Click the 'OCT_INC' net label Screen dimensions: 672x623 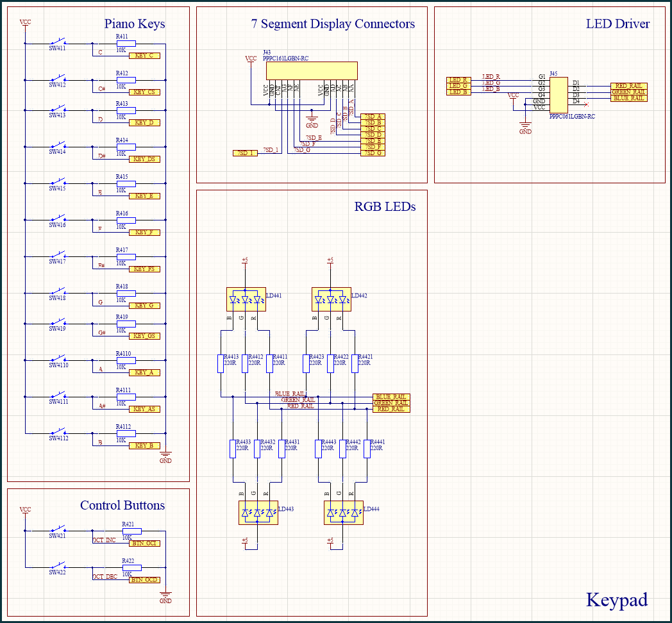105,540
